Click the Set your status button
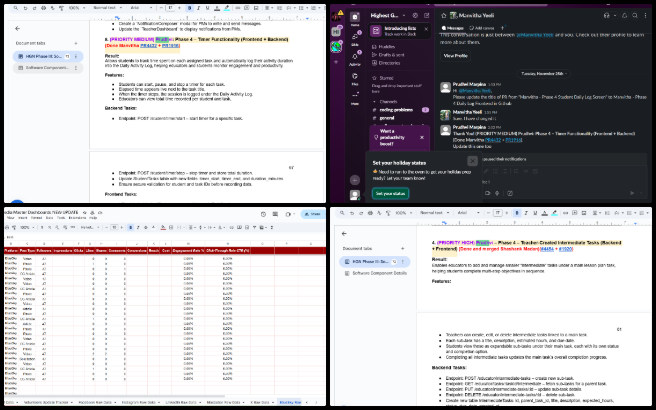The image size is (656, 410). click(391, 193)
